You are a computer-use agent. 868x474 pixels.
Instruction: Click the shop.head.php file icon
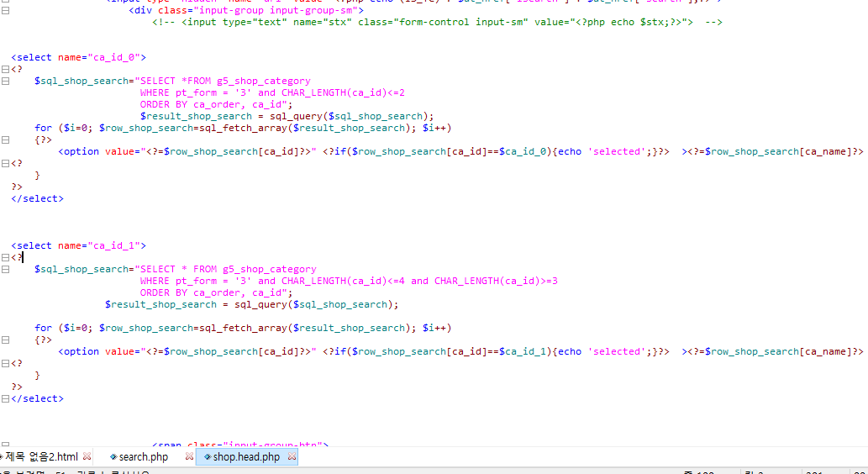(208, 457)
